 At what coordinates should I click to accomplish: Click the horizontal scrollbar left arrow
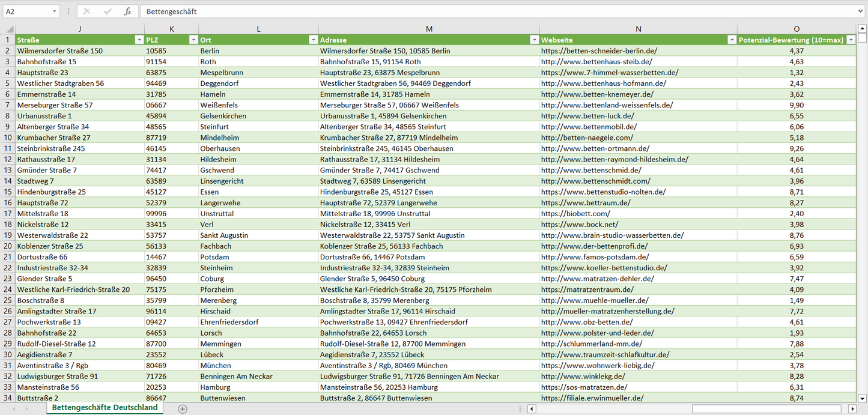tap(531, 409)
